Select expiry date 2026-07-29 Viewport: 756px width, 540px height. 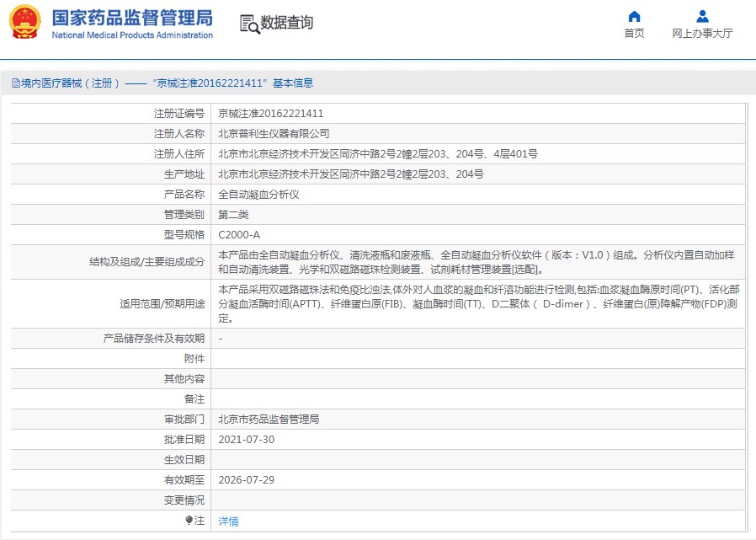[247, 480]
